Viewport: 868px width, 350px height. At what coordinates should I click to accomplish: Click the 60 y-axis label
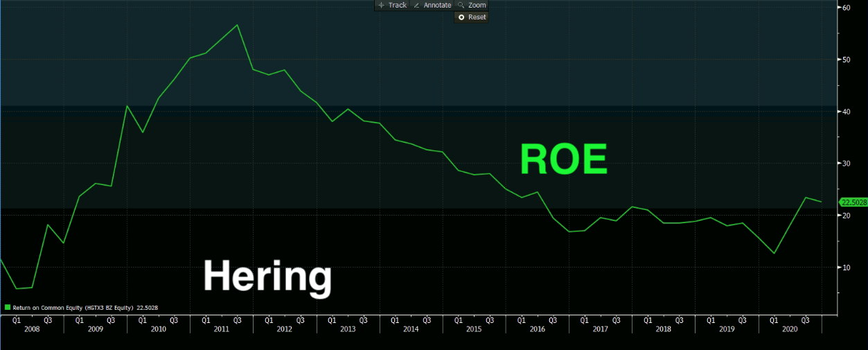click(847, 8)
